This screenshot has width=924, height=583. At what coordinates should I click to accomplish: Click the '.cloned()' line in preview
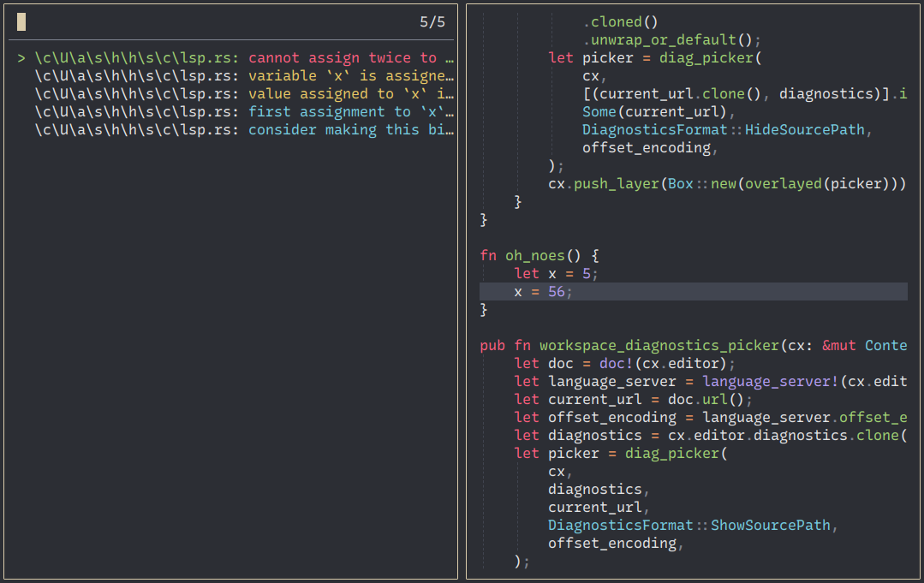620,21
